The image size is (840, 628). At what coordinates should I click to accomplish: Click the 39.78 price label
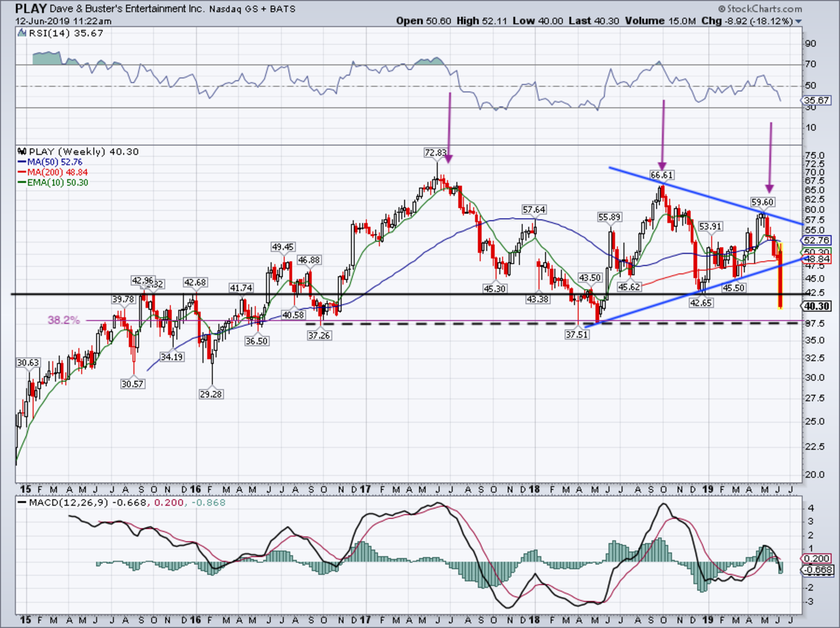pyautogui.click(x=124, y=300)
